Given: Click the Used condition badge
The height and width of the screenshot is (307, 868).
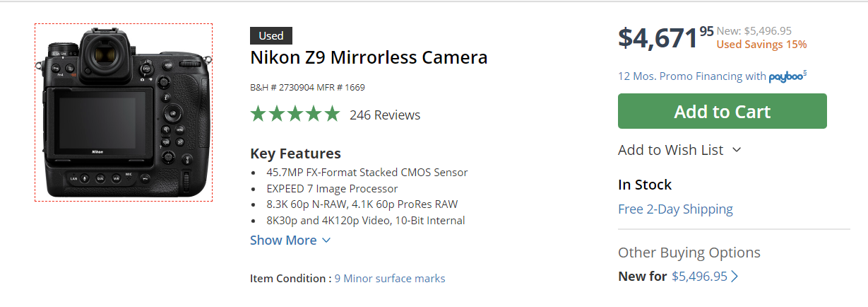Looking at the screenshot, I should point(271,36).
